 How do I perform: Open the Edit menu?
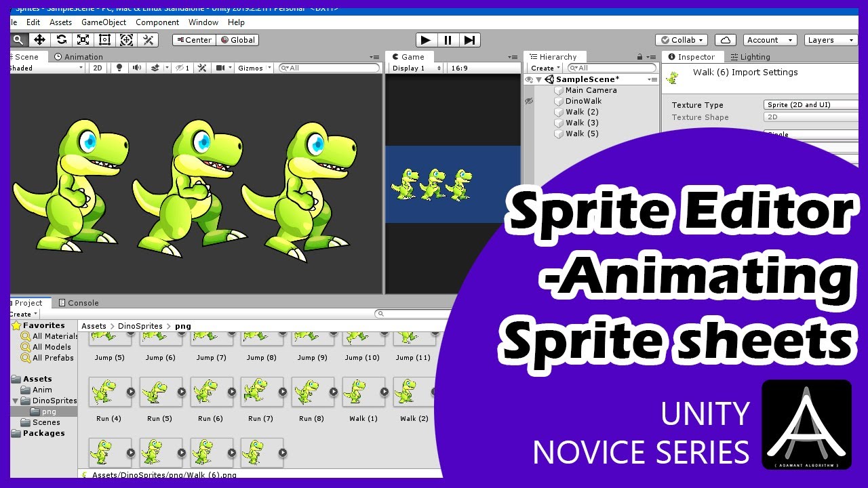(33, 22)
